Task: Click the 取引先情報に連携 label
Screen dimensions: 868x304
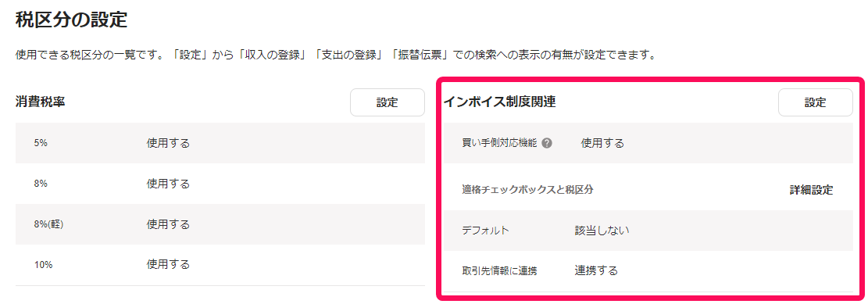Action: (499, 270)
